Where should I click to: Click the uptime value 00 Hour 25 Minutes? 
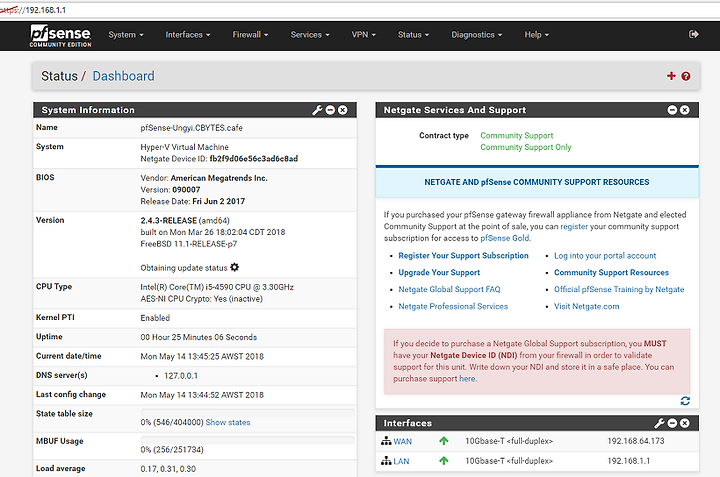(198, 337)
